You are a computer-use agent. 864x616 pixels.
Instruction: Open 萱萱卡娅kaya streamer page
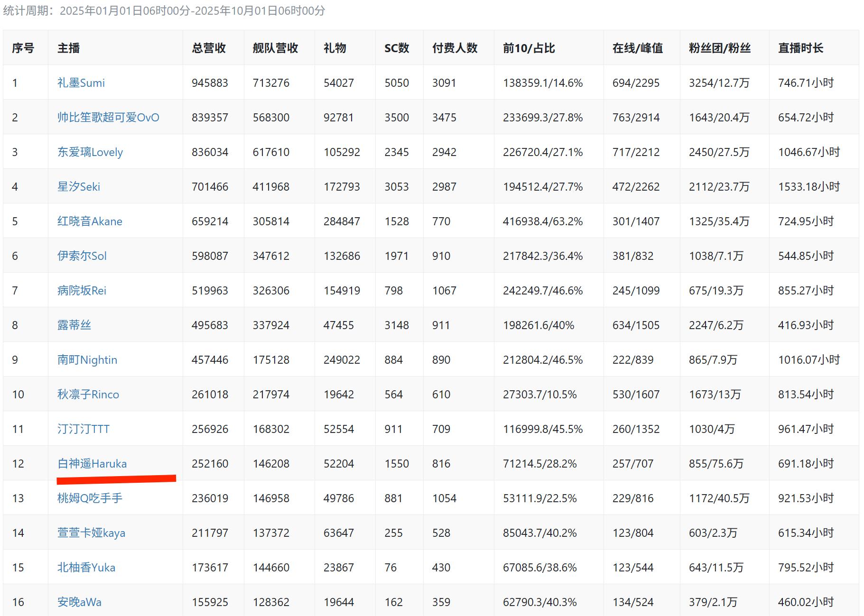pyautogui.click(x=91, y=533)
